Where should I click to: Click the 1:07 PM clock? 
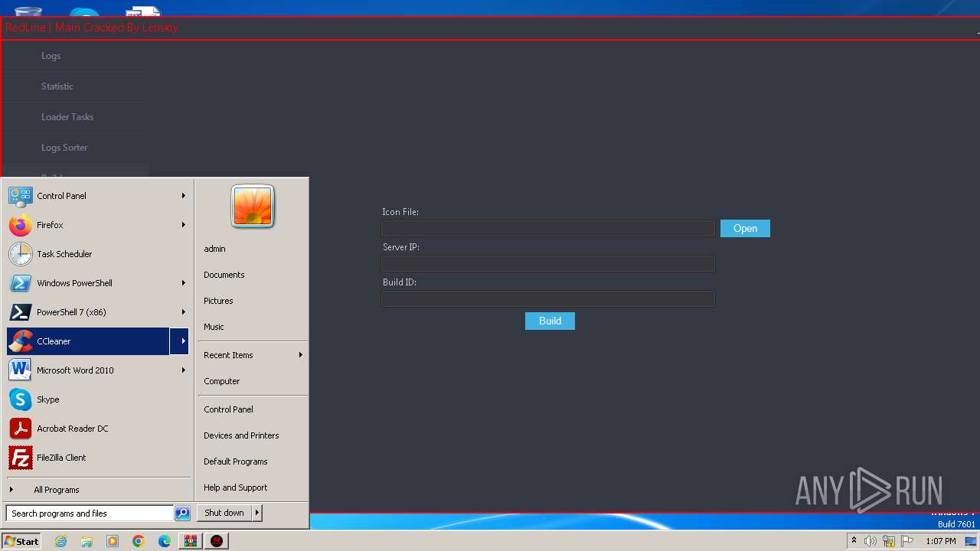coord(941,541)
